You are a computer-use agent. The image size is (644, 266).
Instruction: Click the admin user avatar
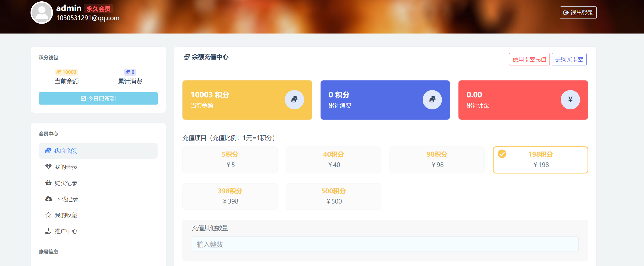click(42, 13)
